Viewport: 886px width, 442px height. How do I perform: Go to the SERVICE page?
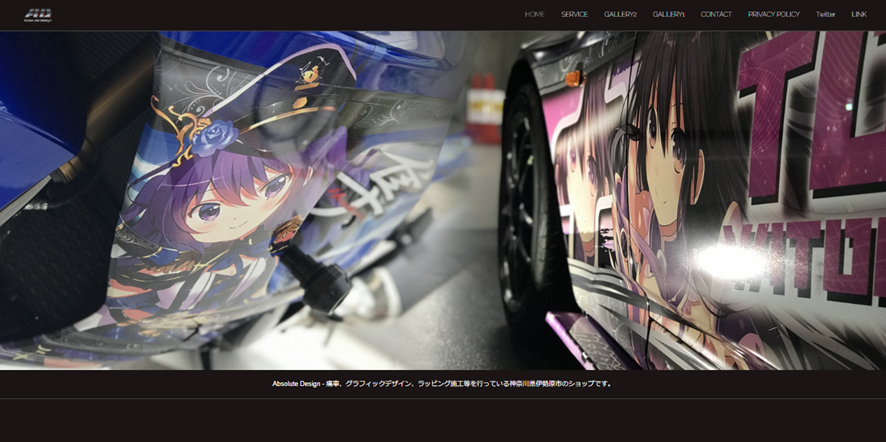(574, 15)
